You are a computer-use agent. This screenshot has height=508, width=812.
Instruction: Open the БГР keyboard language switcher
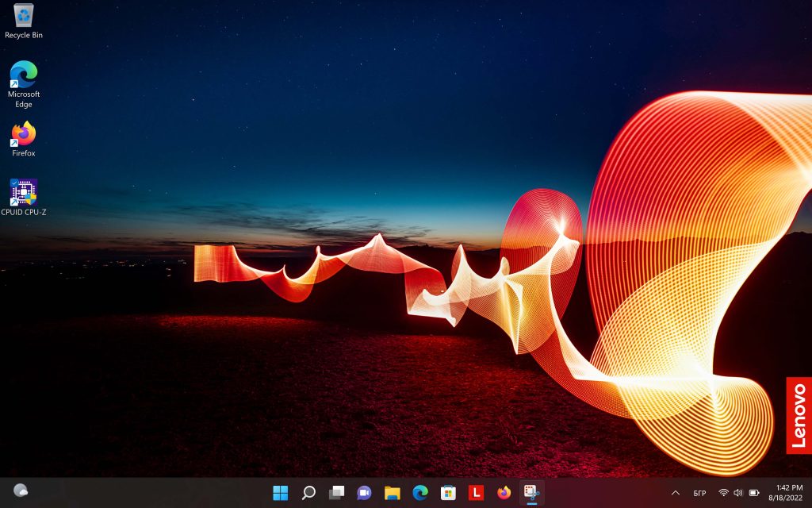(x=699, y=493)
